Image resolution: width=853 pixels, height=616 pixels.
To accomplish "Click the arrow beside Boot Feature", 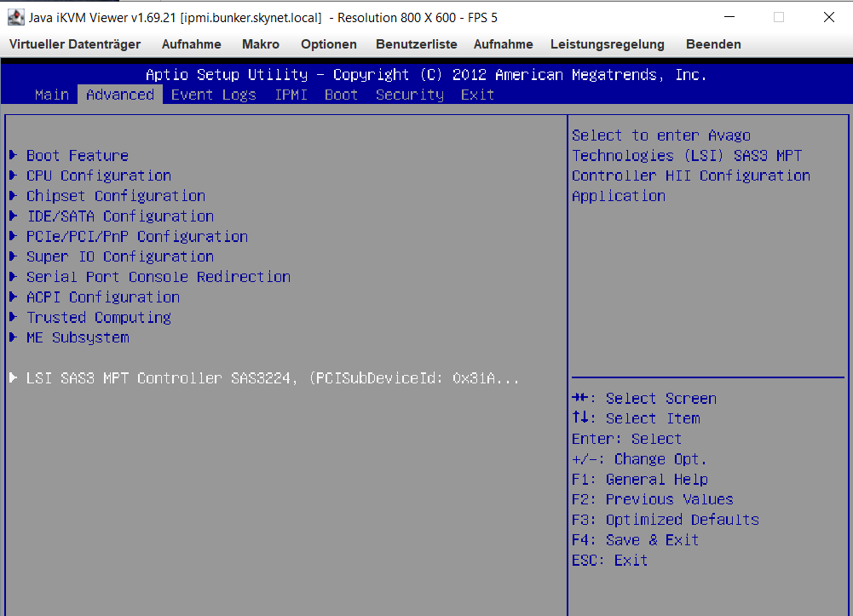I will [13, 156].
